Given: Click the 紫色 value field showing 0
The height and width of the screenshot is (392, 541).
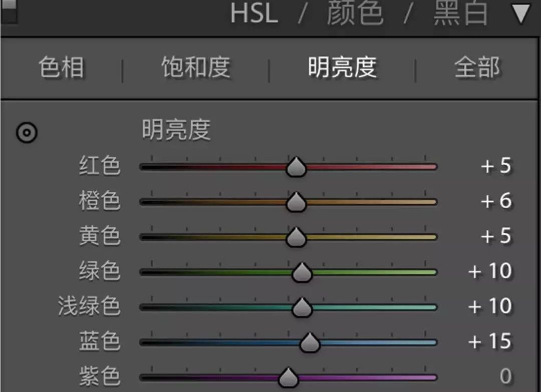Looking at the screenshot, I should [505, 376].
